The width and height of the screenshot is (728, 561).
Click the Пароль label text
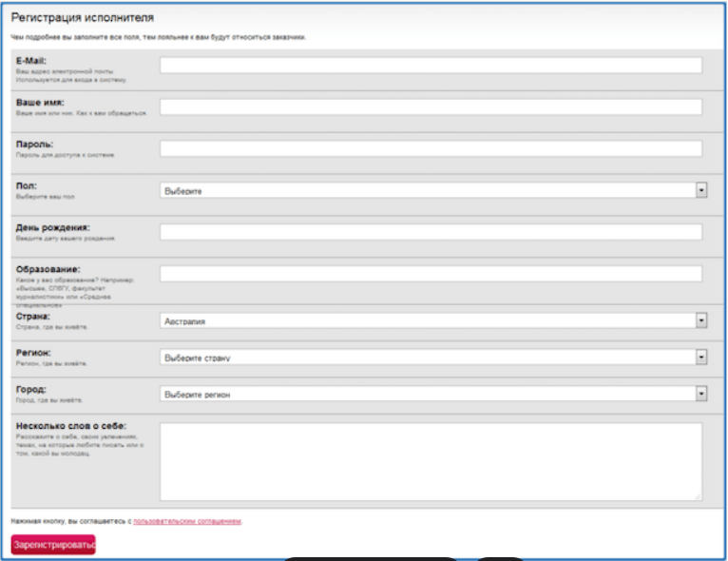(36, 144)
